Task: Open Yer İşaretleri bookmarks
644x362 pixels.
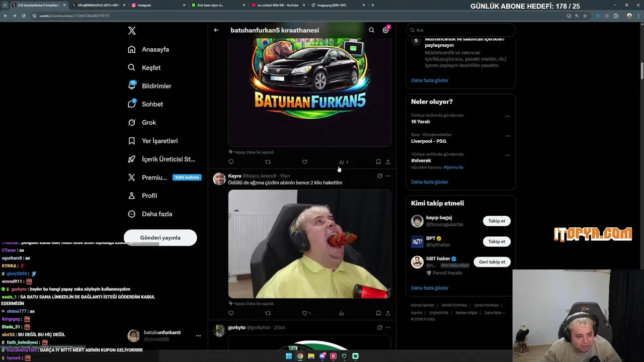Action: (x=153, y=141)
